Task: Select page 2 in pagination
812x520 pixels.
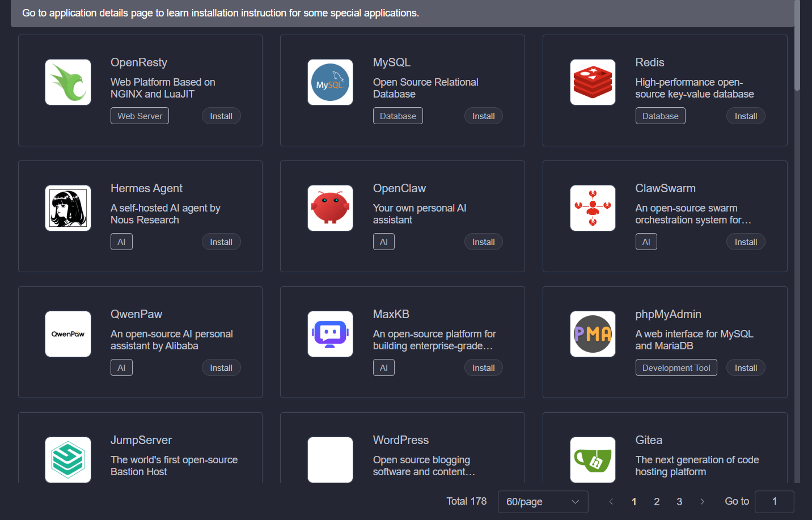Action: (657, 501)
